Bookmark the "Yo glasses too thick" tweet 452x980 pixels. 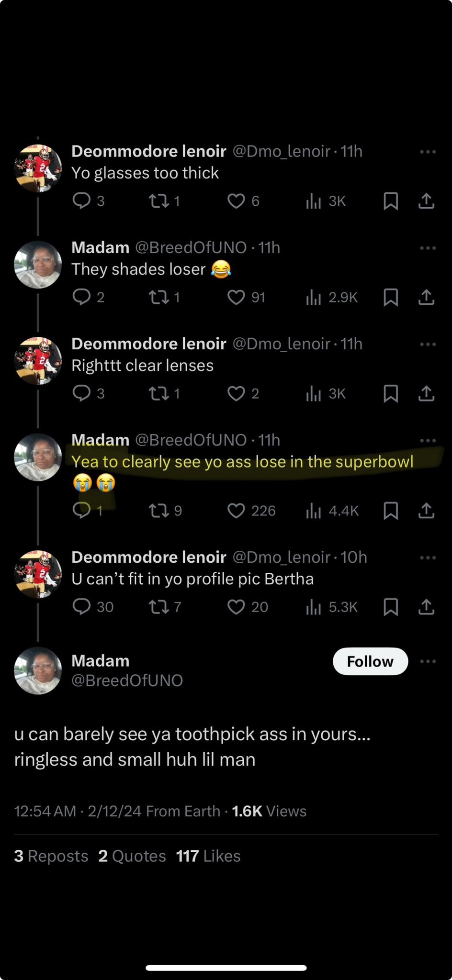point(391,201)
